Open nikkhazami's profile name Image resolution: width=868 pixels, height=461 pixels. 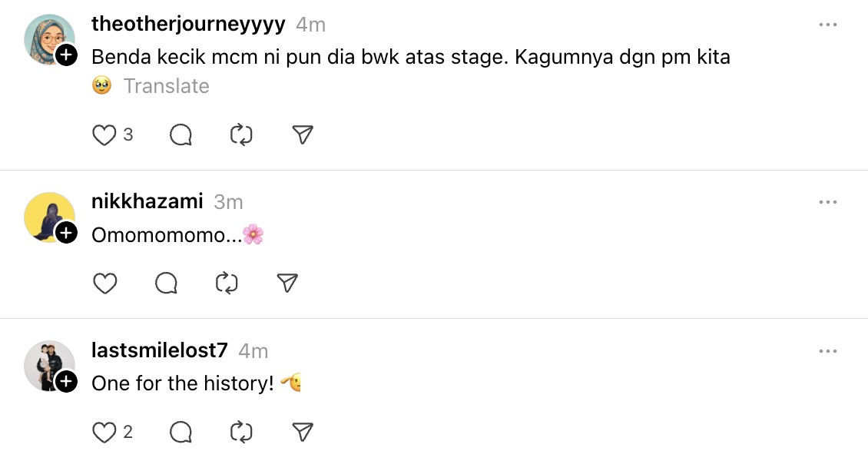click(x=147, y=202)
